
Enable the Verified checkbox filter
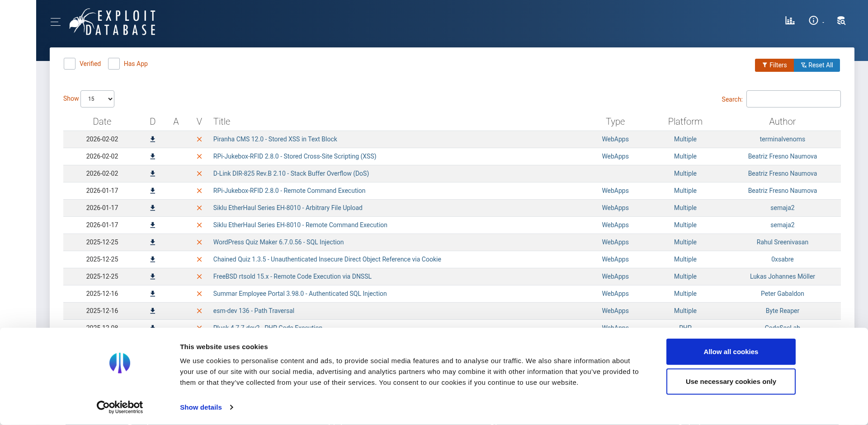(70, 64)
